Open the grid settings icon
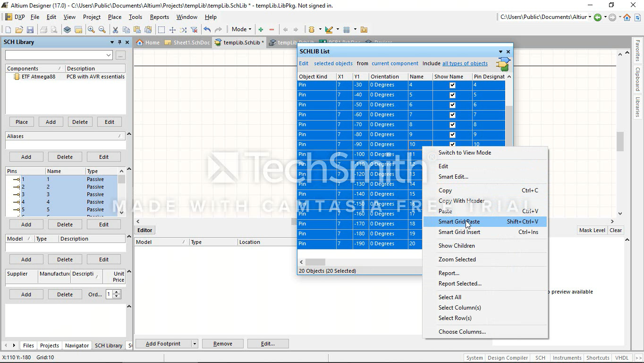The image size is (644, 363). (347, 30)
